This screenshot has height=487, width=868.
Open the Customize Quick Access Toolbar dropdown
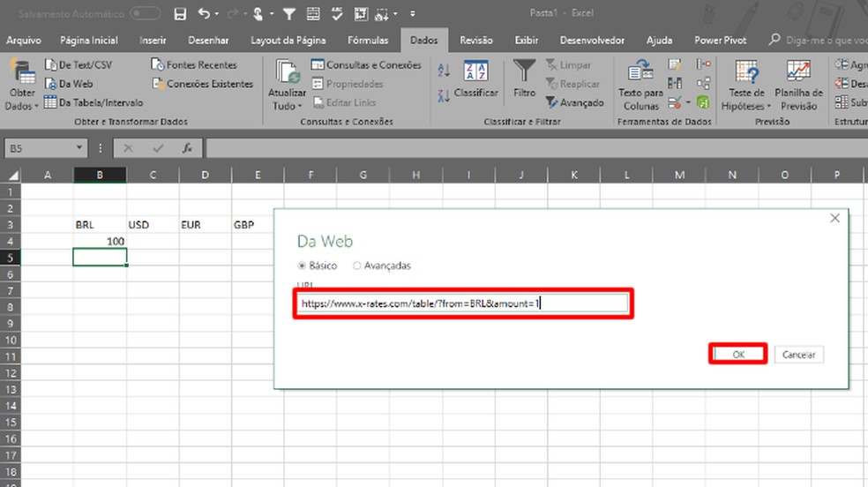click(x=413, y=14)
